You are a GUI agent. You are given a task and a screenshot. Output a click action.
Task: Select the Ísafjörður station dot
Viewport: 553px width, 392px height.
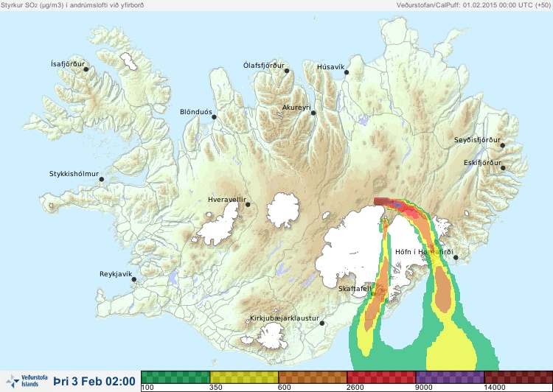(86, 69)
